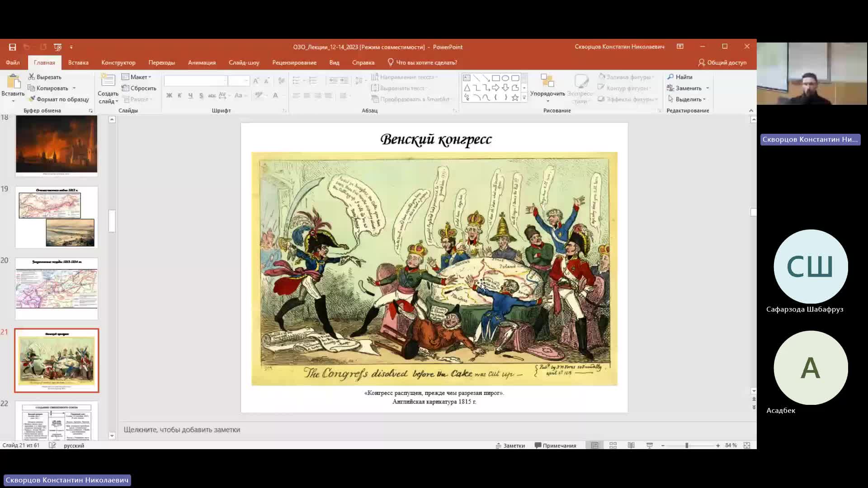Toggle the Заметки notes pane in status bar
The image size is (868, 488).
pos(510,446)
